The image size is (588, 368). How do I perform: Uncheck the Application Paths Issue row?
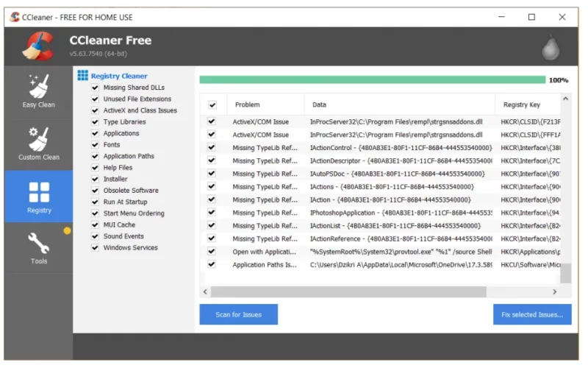tap(212, 264)
